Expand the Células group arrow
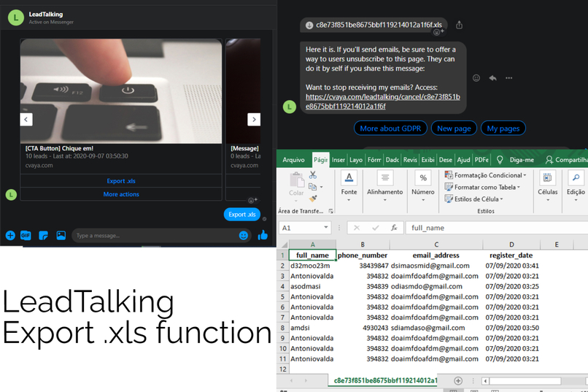This screenshot has height=392, width=588. [547, 200]
